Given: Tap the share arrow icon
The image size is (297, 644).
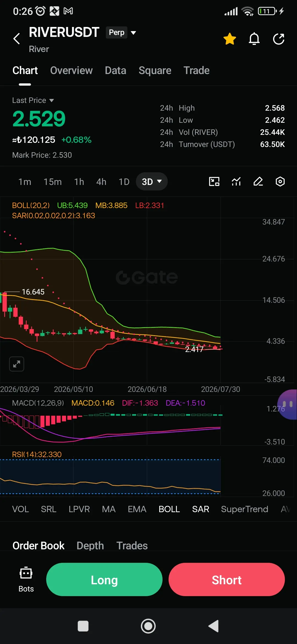Looking at the screenshot, I should 279,39.
